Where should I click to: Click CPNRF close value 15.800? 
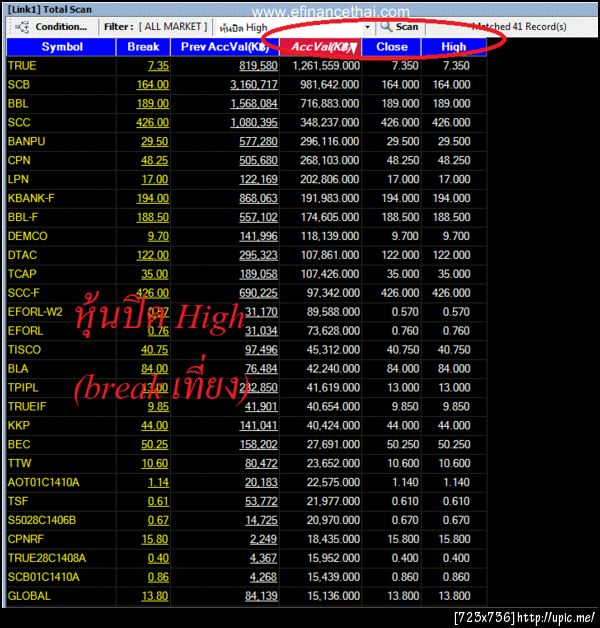[x=403, y=539]
